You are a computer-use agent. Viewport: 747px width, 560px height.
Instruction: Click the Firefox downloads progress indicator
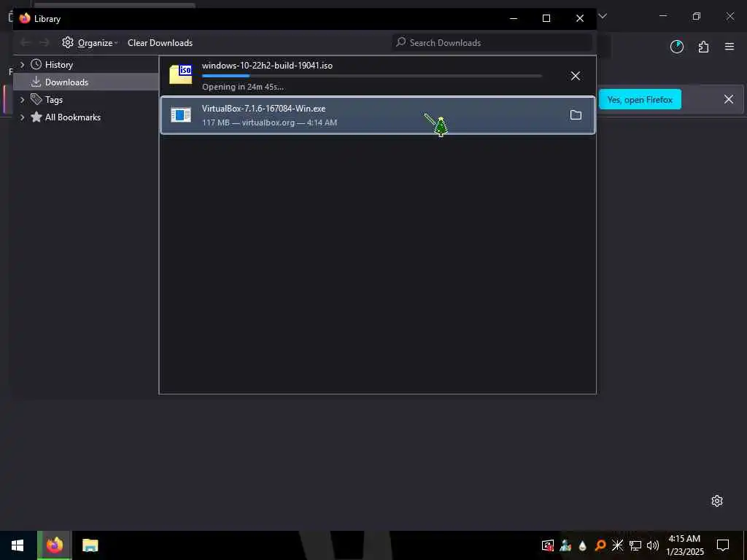(x=676, y=47)
